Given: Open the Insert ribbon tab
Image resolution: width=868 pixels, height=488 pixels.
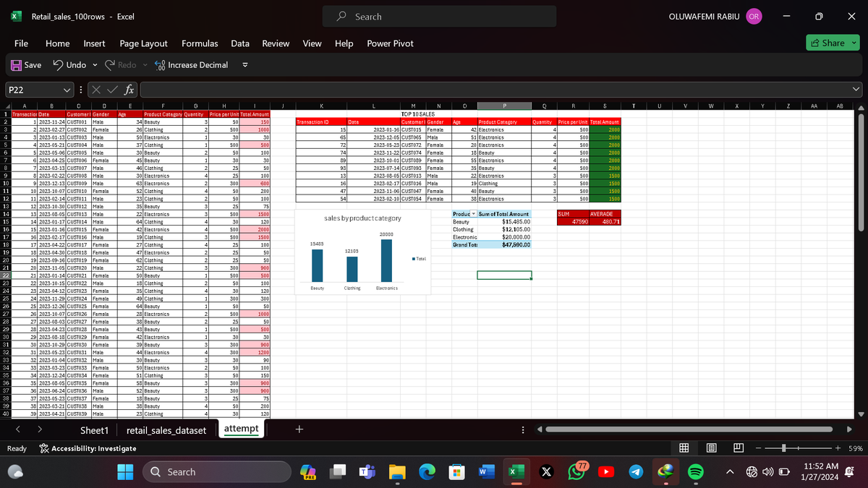Looking at the screenshot, I should (x=94, y=43).
